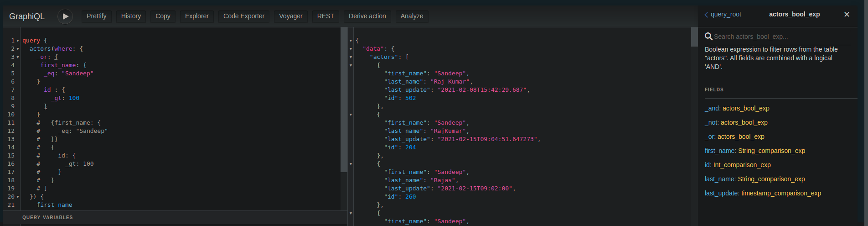Click the id value 204 in results
Image resolution: width=868 pixels, height=226 pixels.
[410, 147]
